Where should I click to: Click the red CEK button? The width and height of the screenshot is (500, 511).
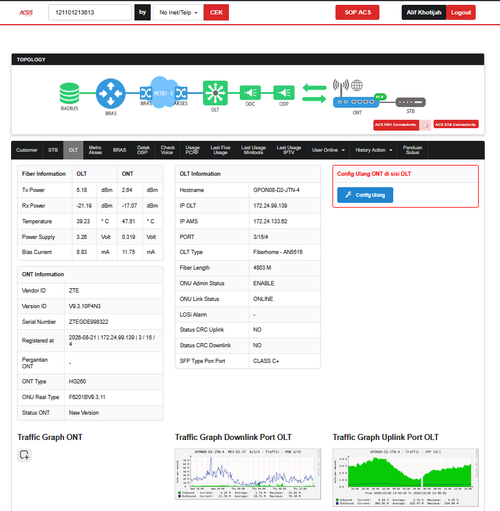216,13
